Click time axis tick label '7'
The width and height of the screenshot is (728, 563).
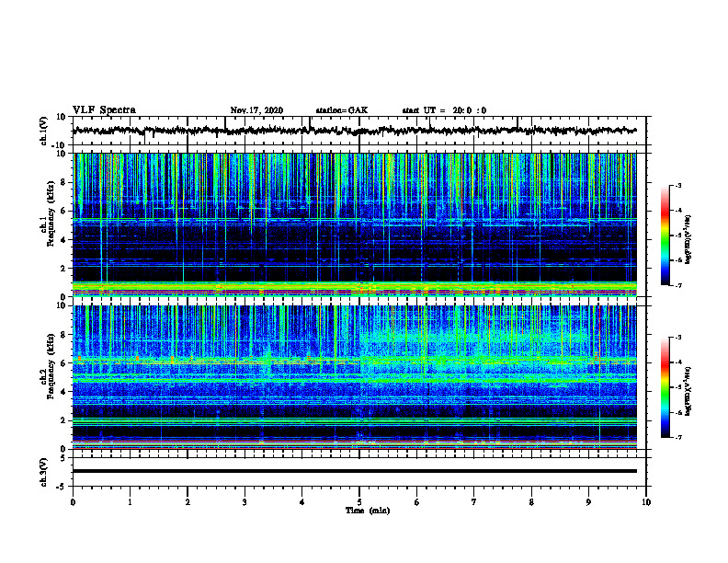[474, 502]
